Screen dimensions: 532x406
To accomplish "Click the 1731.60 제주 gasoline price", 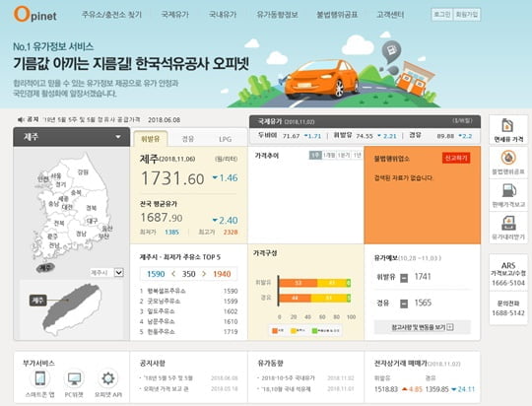I will (x=172, y=178).
